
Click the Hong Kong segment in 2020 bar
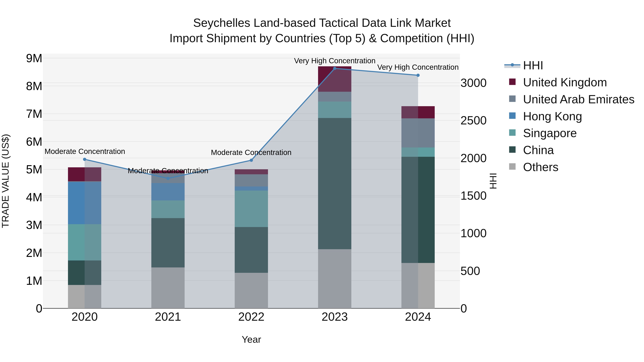click(x=84, y=203)
